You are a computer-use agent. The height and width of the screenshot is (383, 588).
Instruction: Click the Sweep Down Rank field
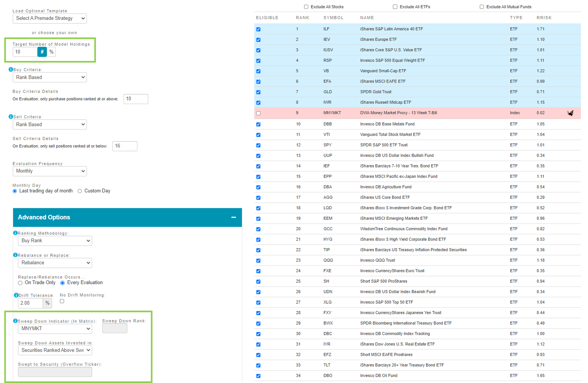pos(115,328)
